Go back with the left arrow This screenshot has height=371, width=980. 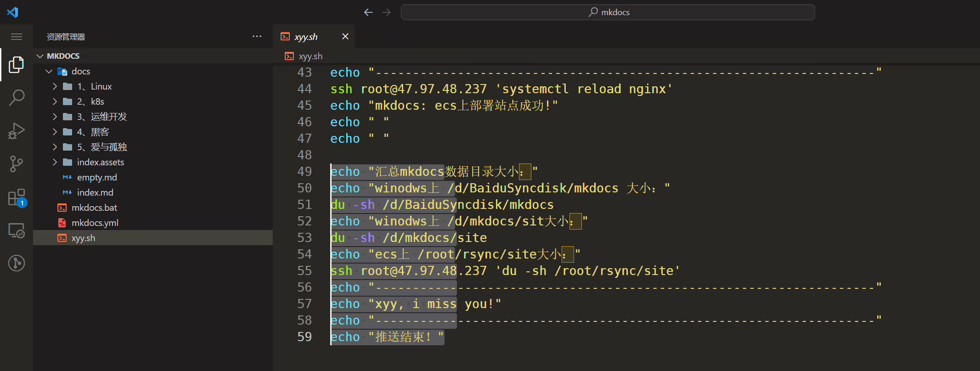(x=368, y=12)
